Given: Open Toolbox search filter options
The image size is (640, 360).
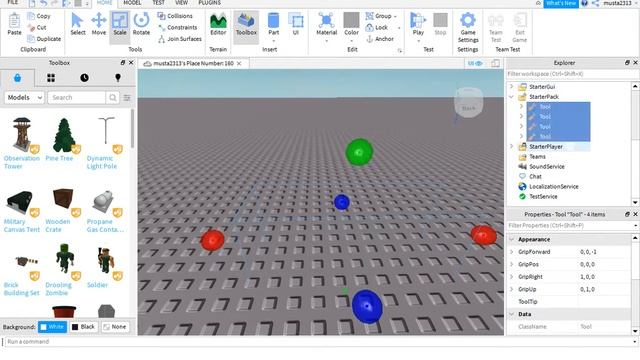Looking at the screenshot, I should pyautogui.click(x=127, y=98).
